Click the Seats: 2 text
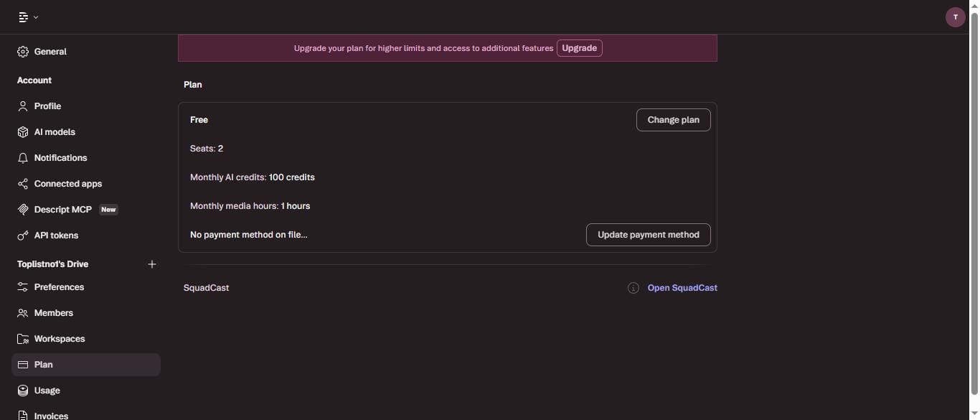 pos(207,149)
